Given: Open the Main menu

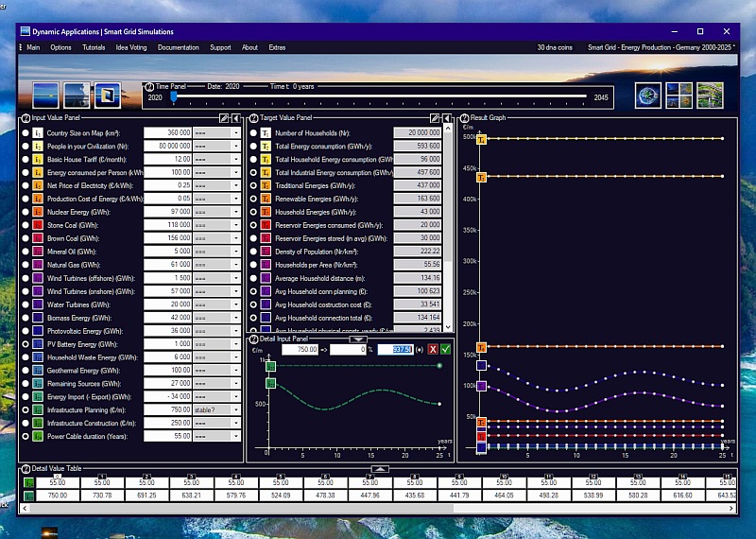Looking at the screenshot, I should click(x=33, y=47).
